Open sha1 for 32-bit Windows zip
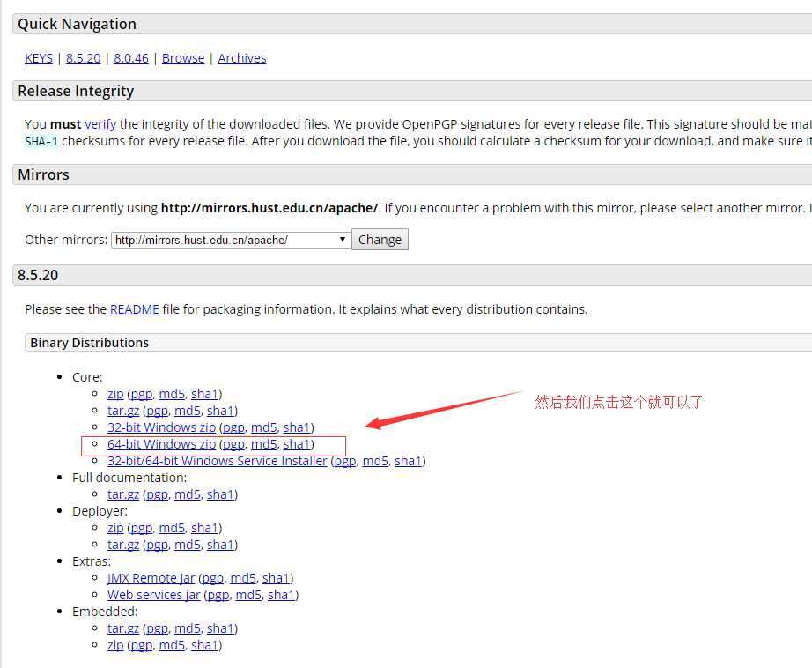The image size is (812, 668). click(297, 427)
